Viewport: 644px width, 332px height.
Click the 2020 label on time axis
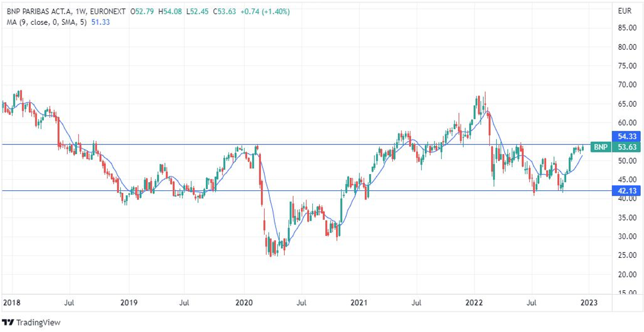[244, 302]
